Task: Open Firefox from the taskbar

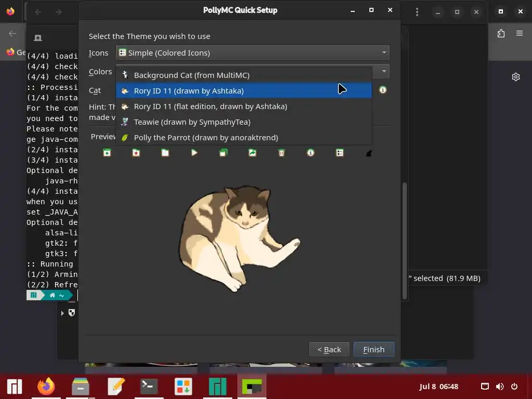Action: point(46,387)
